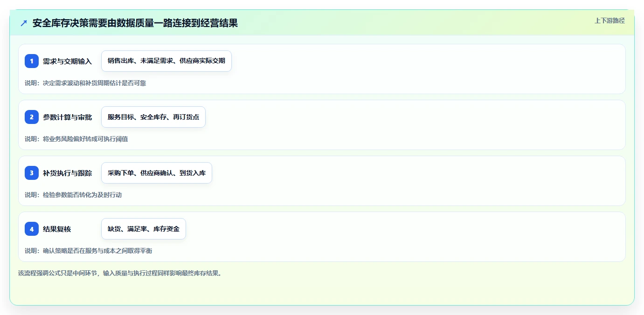Click the step 1 number badge

tap(32, 61)
